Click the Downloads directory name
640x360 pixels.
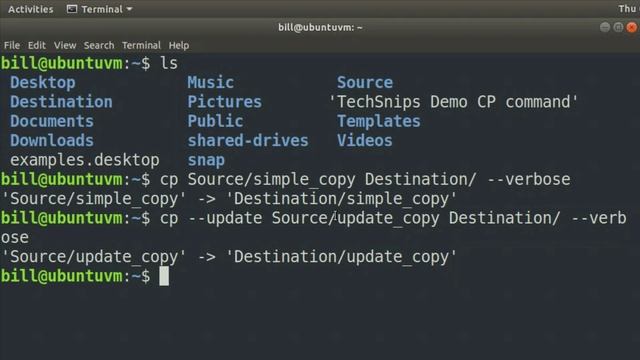[52, 141]
